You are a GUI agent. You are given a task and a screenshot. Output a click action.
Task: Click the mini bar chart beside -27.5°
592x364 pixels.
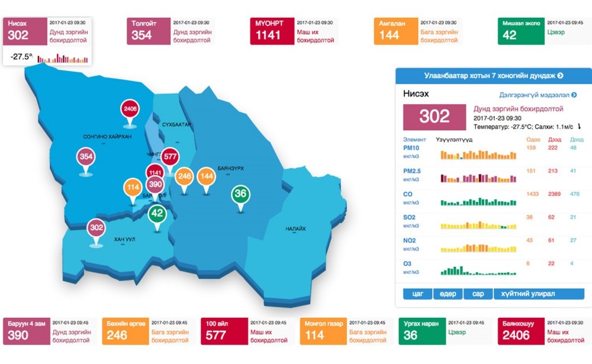click(63, 58)
